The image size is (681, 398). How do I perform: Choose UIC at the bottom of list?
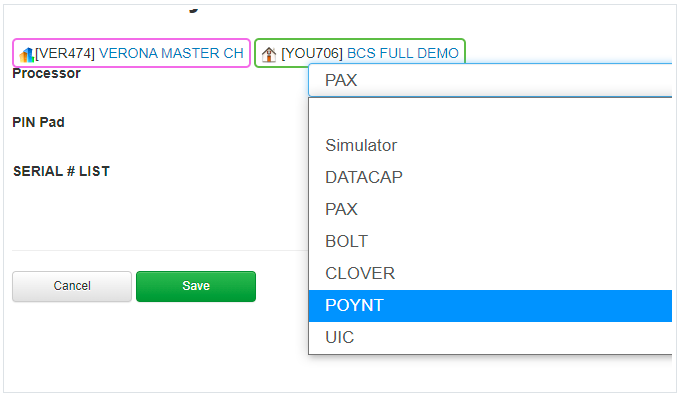click(490, 338)
